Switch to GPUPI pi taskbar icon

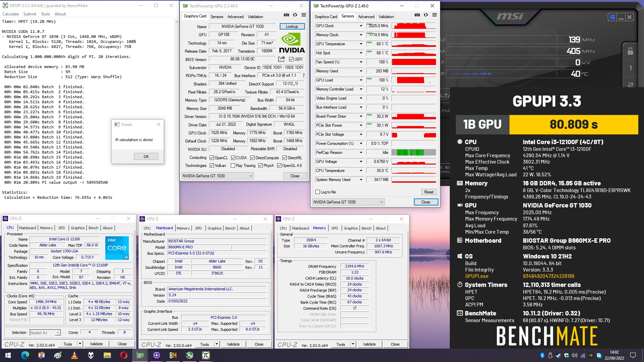[206, 355]
